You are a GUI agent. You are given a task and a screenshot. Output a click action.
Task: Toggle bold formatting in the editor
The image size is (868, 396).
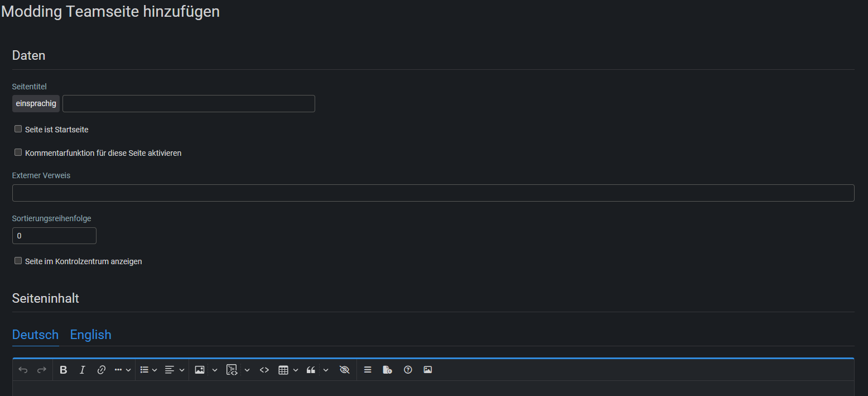[x=64, y=370]
